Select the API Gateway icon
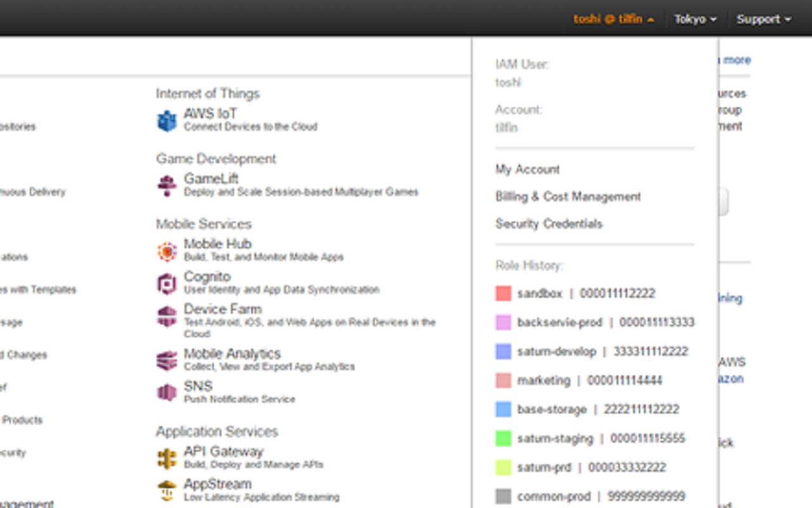 166,457
